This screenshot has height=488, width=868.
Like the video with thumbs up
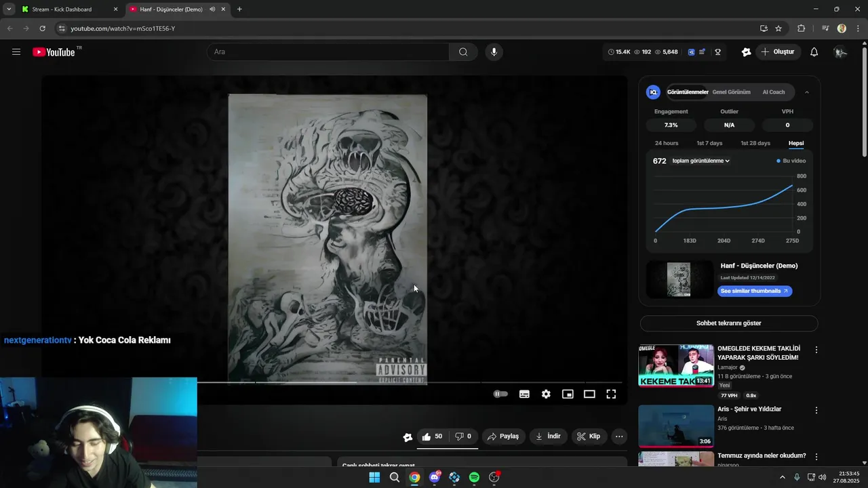tap(432, 436)
